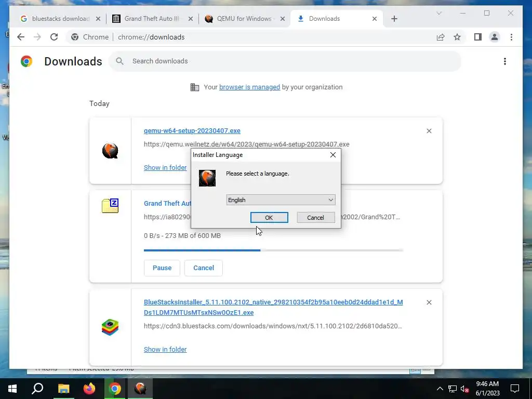
Task: Click the Chrome logo beside Downloads
Action: click(x=26, y=61)
